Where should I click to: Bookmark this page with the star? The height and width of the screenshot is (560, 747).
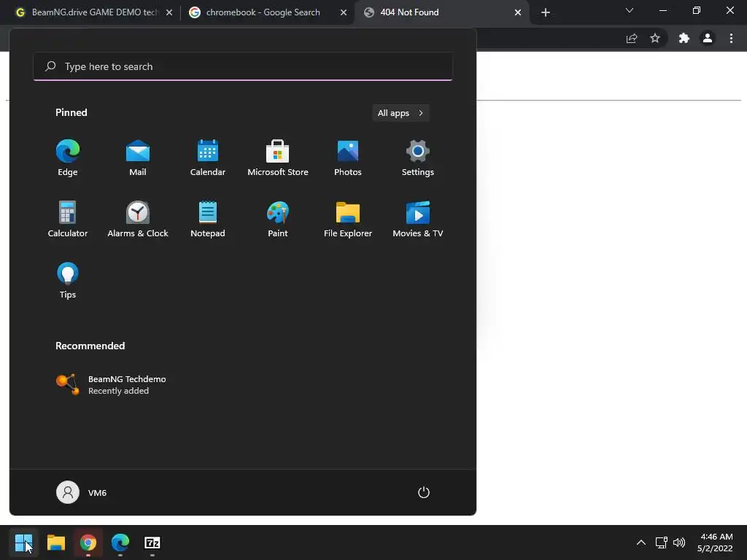(x=655, y=39)
